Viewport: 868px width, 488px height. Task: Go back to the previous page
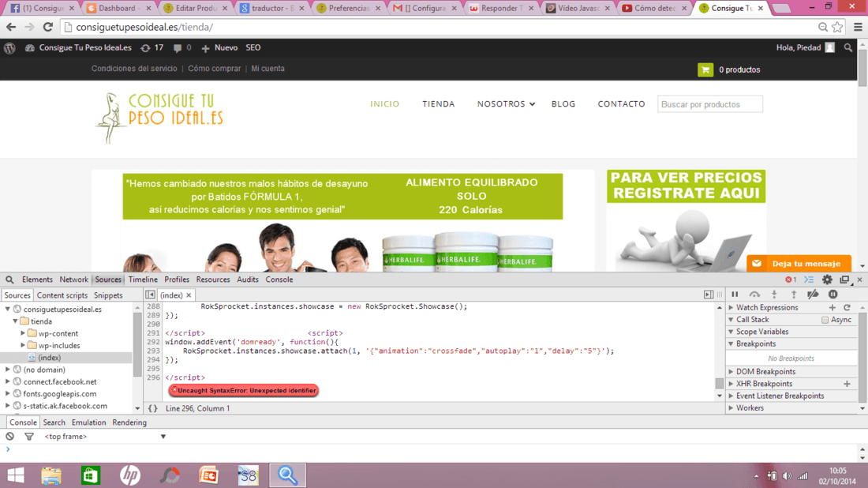tap(11, 27)
